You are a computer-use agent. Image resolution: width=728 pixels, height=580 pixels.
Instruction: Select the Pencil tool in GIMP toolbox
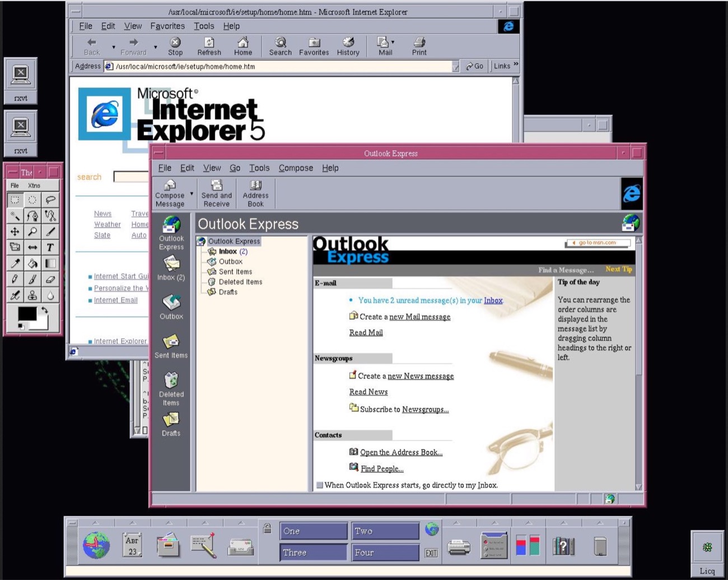[15, 279]
